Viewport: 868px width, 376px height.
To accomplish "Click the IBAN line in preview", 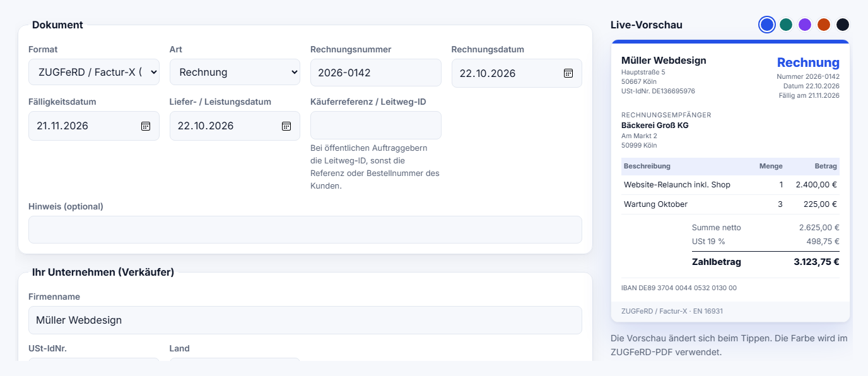I will click(679, 288).
